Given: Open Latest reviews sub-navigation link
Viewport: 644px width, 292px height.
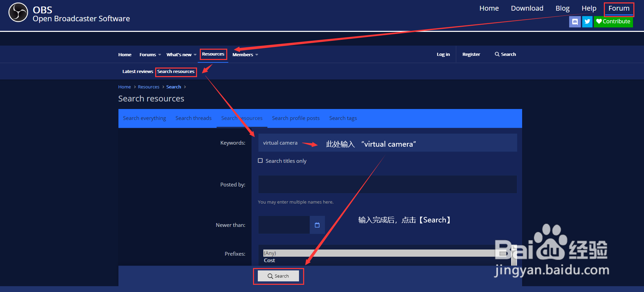Looking at the screenshot, I should pyautogui.click(x=138, y=71).
